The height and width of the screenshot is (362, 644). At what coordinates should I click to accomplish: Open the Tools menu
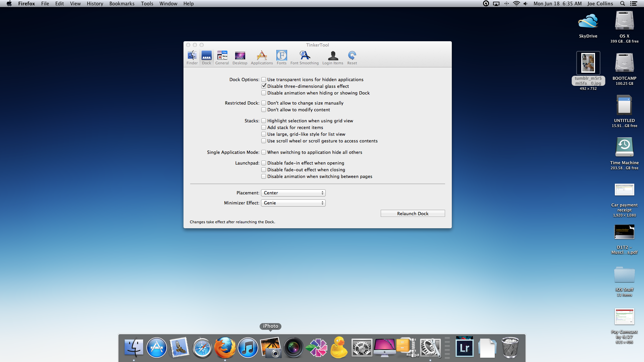147,4
